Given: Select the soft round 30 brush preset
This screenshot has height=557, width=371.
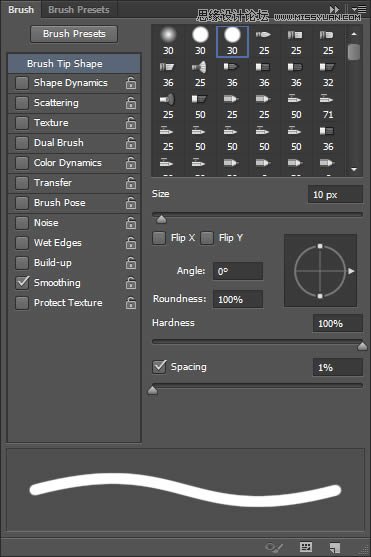Looking at the screenshot, I should point(168,42).
